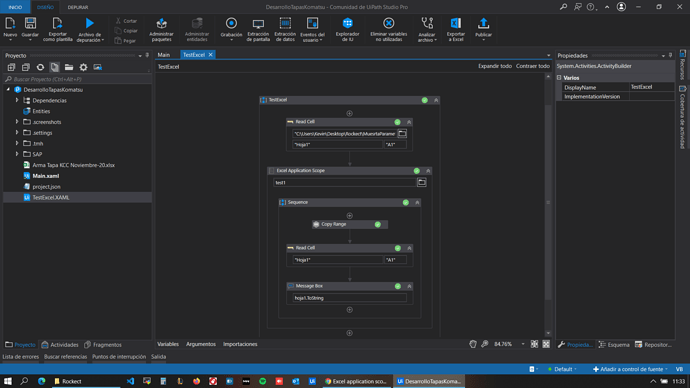Collapse the Varios properties section

(559, 78)
